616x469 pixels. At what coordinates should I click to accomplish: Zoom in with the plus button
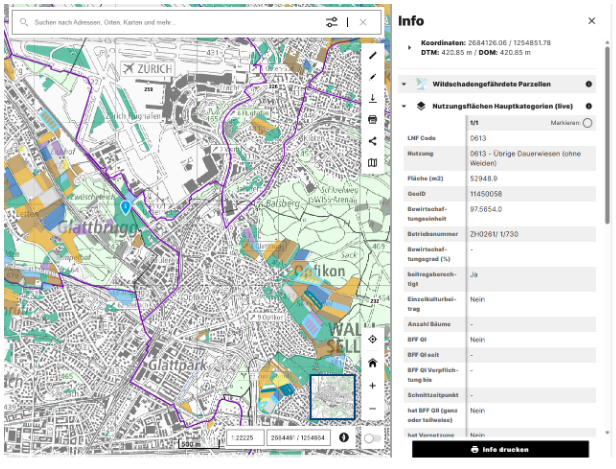tap(372, 386)
